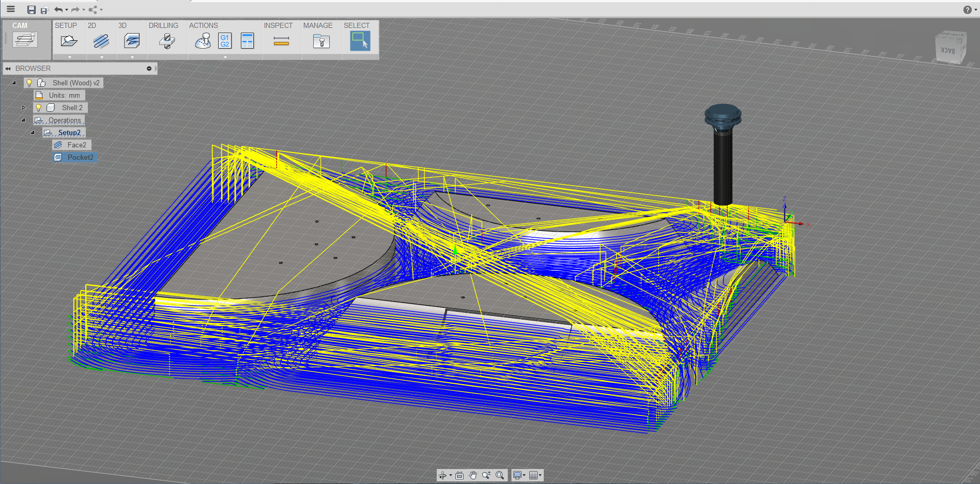Click the INSPECT panel label

pos(278,25)
